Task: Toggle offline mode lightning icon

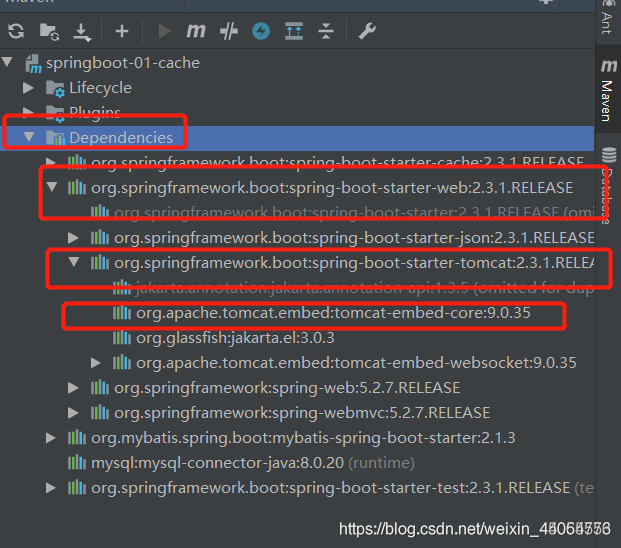Action: point(261,31)
